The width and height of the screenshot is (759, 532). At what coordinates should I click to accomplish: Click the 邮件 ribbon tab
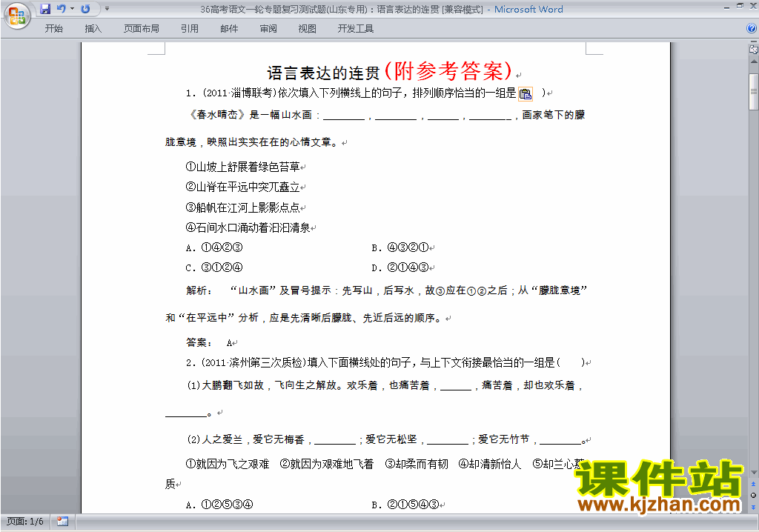pyautogui.click(x=229, y=29)
